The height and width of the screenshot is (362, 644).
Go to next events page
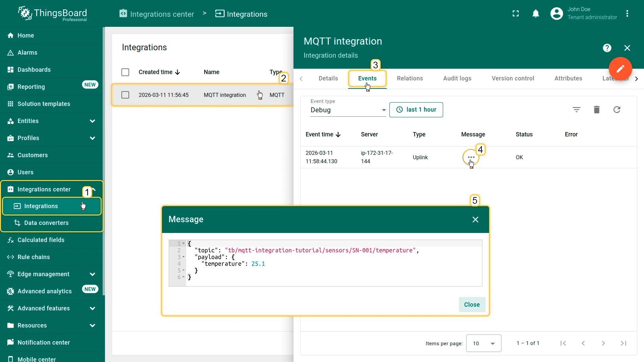pyautogui.click(x=603, y=343)
